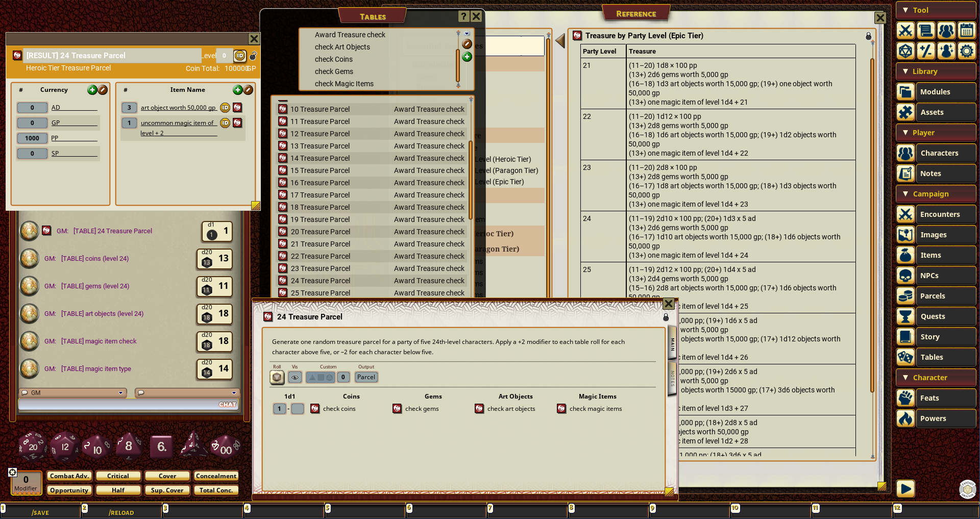Open the options gear icon in Tool section
Image resolution: width=980 pixels, height=519 pixels.
tap(966, 51)
